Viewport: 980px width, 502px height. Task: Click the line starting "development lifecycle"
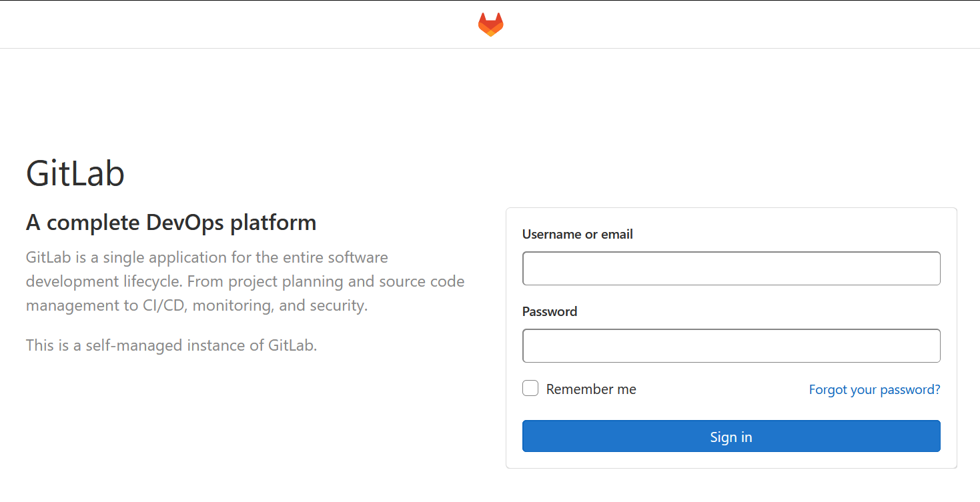click(x=245, y=281)
